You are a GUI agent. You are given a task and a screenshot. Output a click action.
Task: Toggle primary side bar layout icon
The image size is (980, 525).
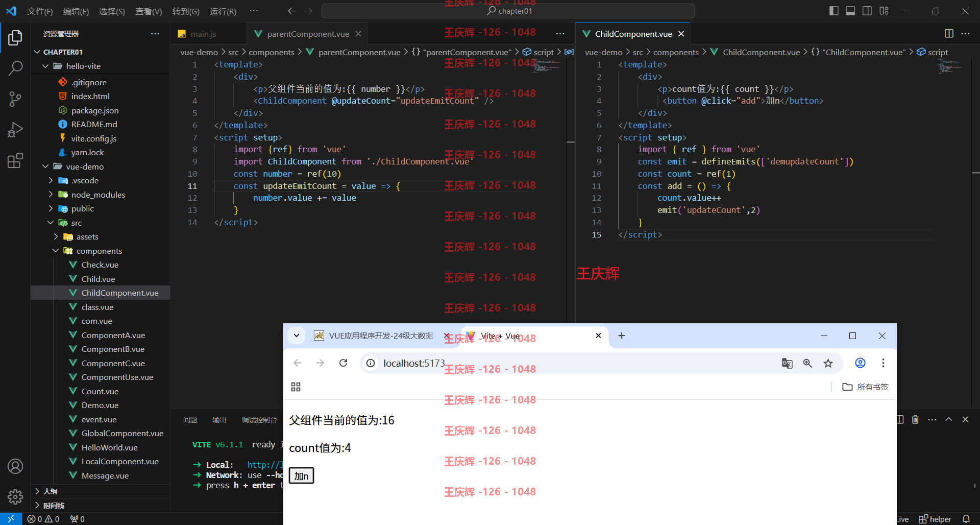click(x=834, y=11)
